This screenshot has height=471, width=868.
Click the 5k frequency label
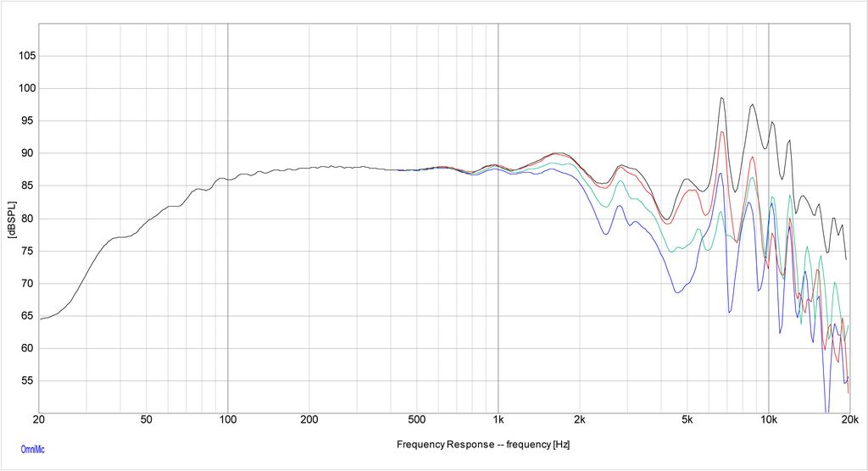tap(687, 419)
